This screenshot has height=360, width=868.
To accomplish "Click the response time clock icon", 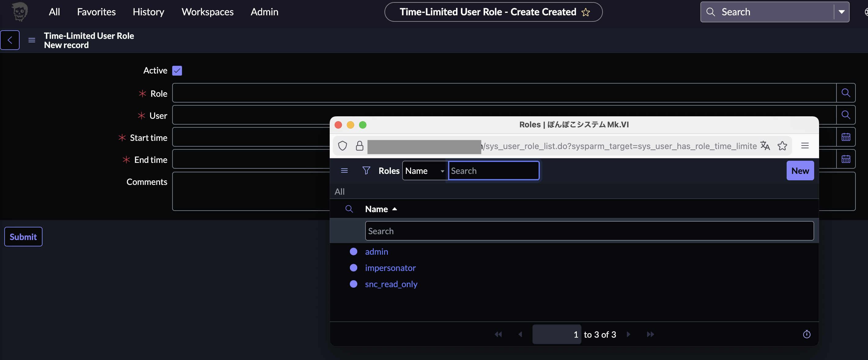I will [x=806, y=334].
